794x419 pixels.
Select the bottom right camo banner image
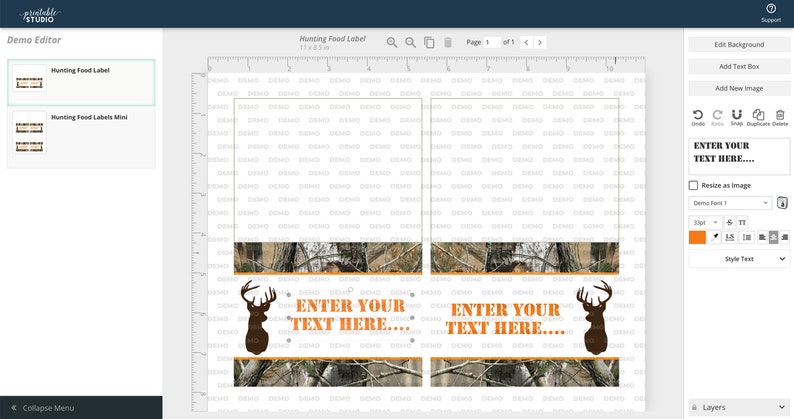click(x=525, y=372)
